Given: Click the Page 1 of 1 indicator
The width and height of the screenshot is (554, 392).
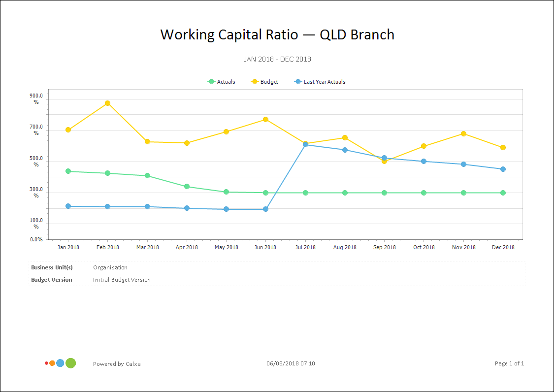Looking at the screenshot, I should [x=510, y=363].
